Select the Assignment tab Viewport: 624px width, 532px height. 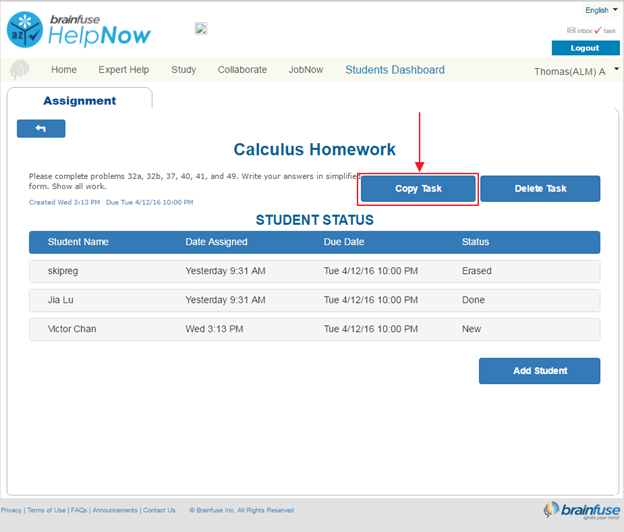click(80, 100)
